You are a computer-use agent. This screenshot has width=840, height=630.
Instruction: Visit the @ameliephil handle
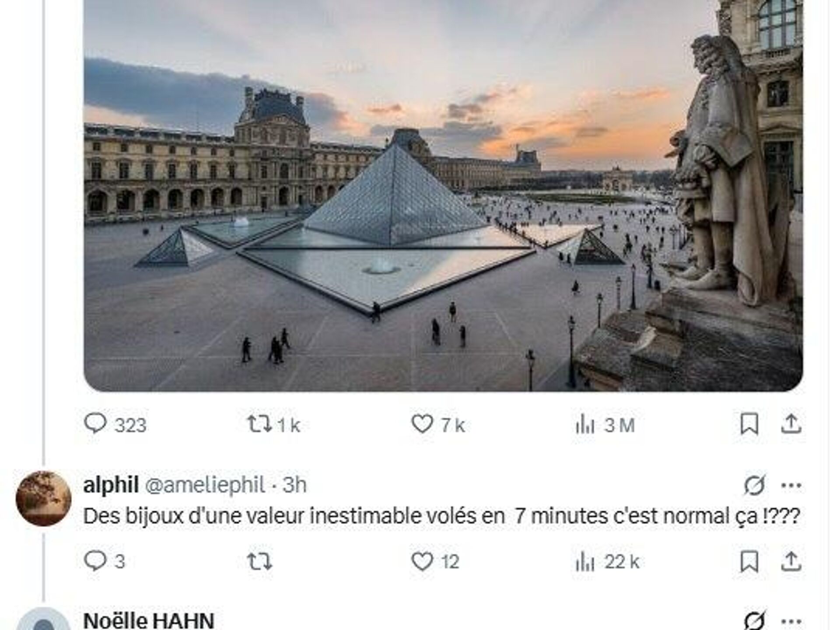[204, 485]
